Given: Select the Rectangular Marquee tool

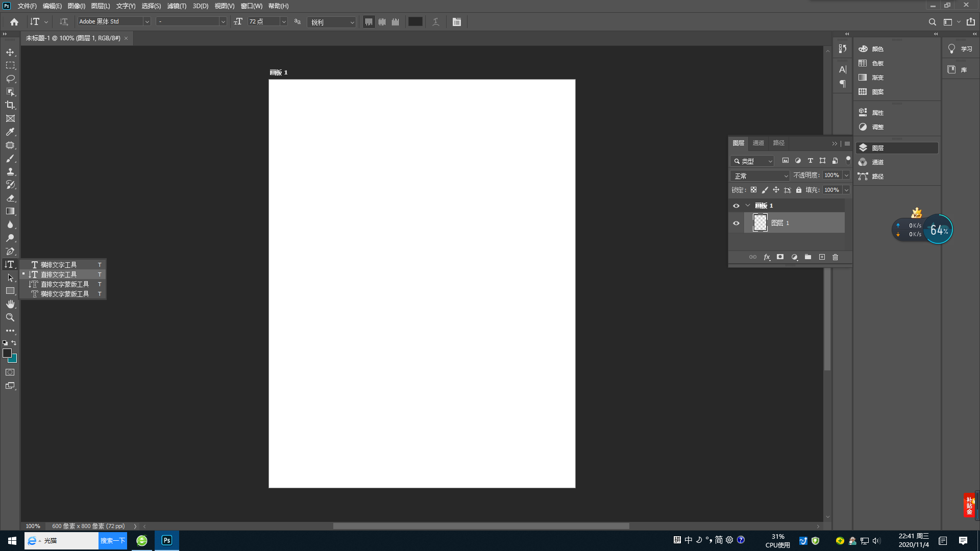Looking at the screenshot, I should (10, 65).
